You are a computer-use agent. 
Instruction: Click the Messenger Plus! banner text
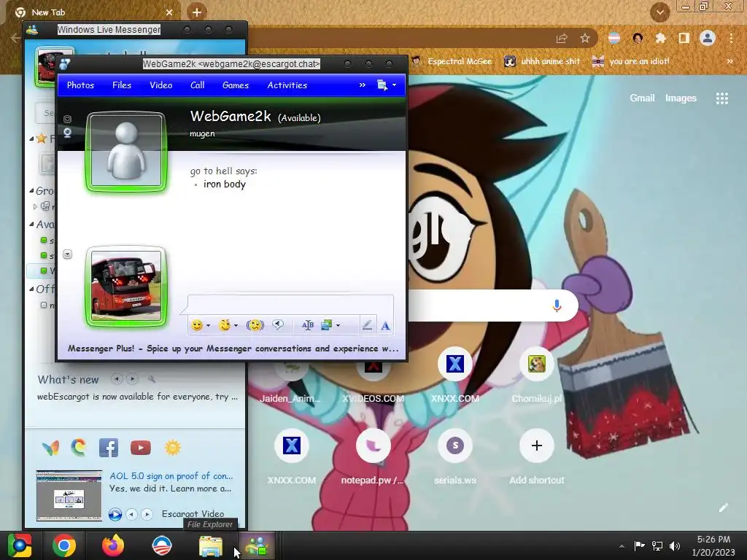[x=233, y=348]
